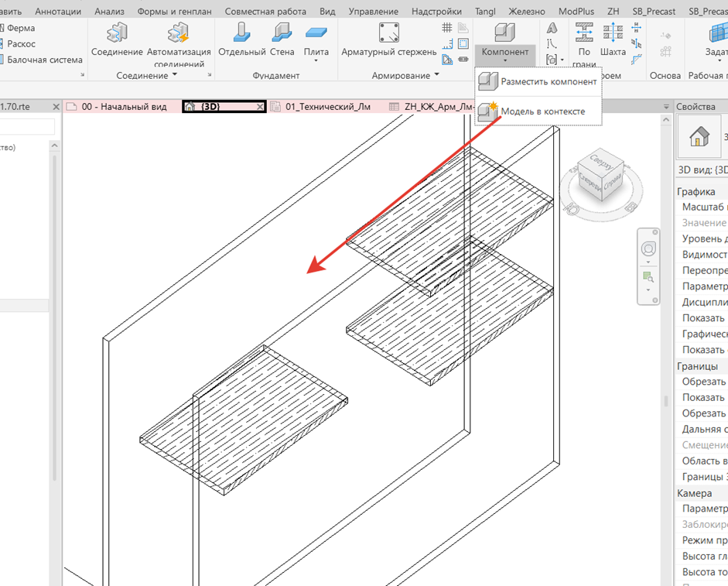Expand the Армирование panel dropdown arrow
Viewport: 728px width, 586px height.
(436, 74)
